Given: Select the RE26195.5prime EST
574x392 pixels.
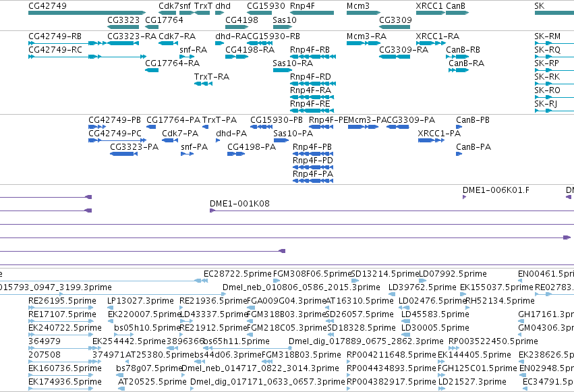Looking at the screenshot, I should (59, 308).
